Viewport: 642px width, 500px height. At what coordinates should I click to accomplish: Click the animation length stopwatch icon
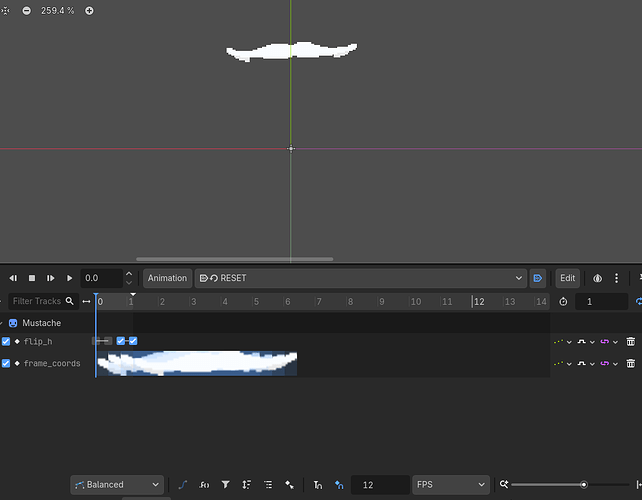point(563,302)
